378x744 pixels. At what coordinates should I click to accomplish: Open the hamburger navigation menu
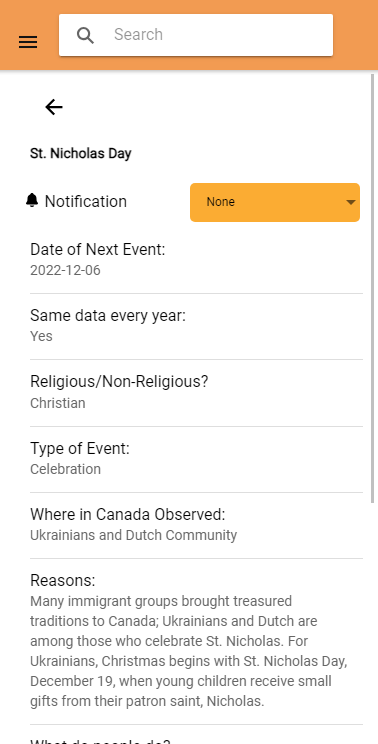[x=28, y=43]
